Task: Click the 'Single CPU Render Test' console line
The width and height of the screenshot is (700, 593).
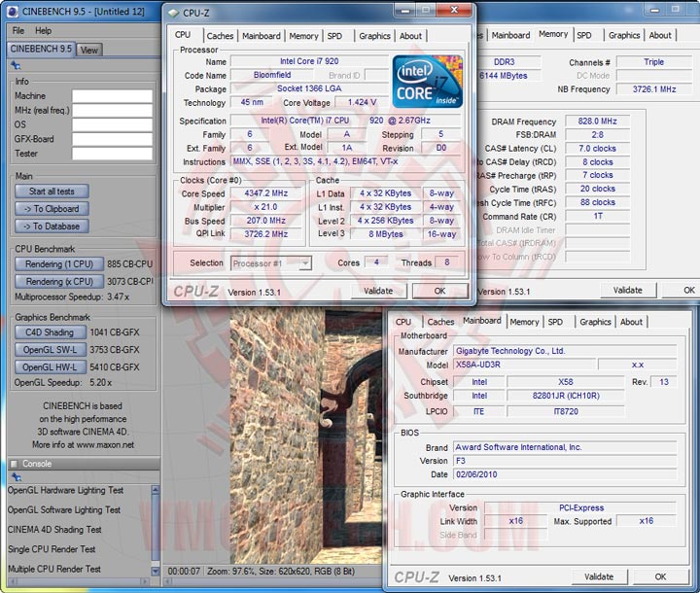Action: pyautogui.click(x=52, y=549)
